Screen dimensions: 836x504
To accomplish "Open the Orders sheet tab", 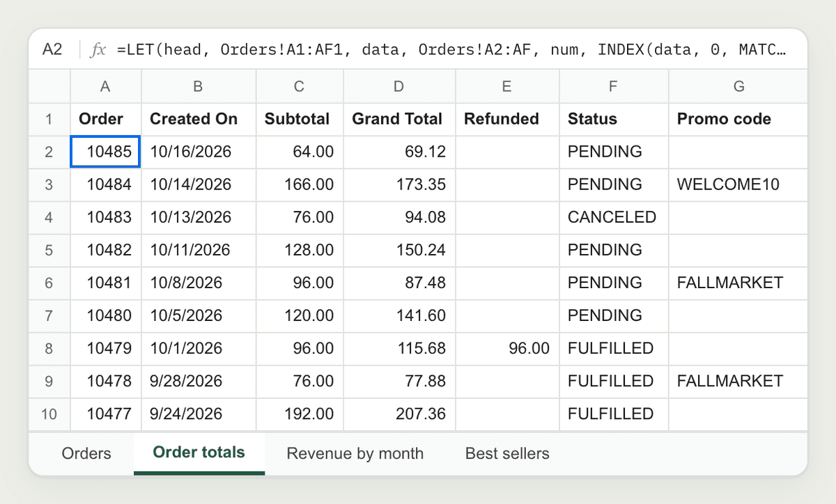I will coord(86,454).
